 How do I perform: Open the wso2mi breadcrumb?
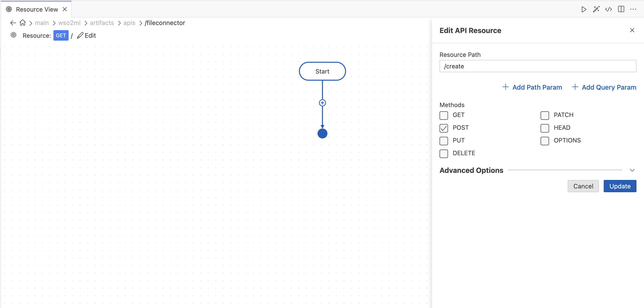[x=69, y=23]
